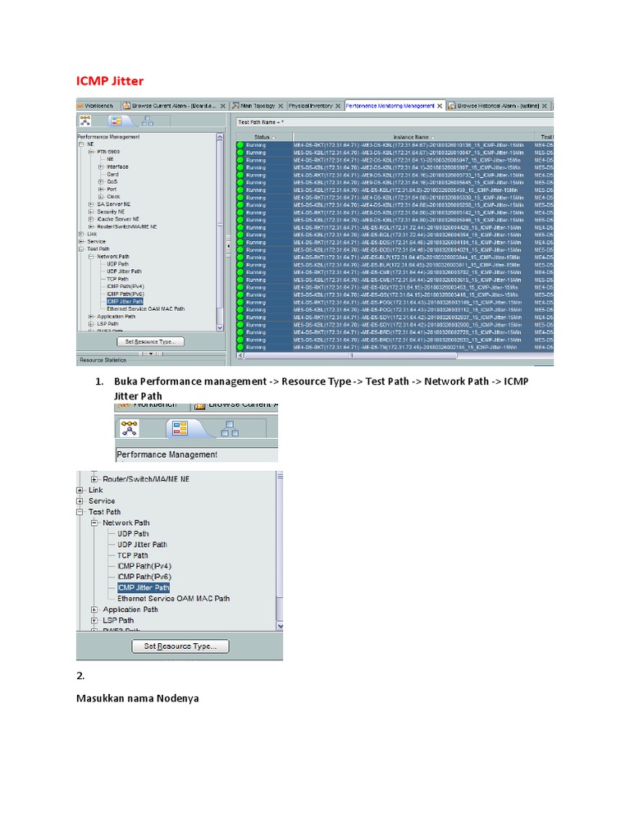The image size is (630, 840).
Task: Click the topology icon on Main Topology tab
Action: click(x=235, y=106)
